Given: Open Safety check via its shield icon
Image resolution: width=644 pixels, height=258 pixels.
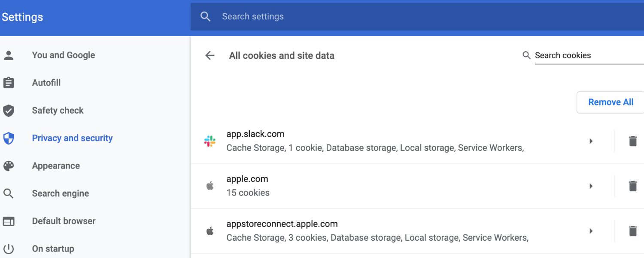Looking at the screenshot, I should [9, 110].
